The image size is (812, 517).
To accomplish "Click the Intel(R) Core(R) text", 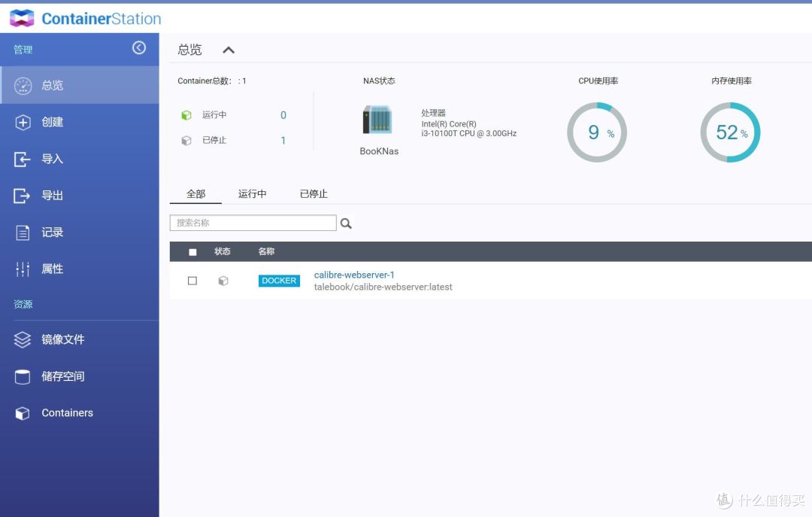I will point(449,124).
